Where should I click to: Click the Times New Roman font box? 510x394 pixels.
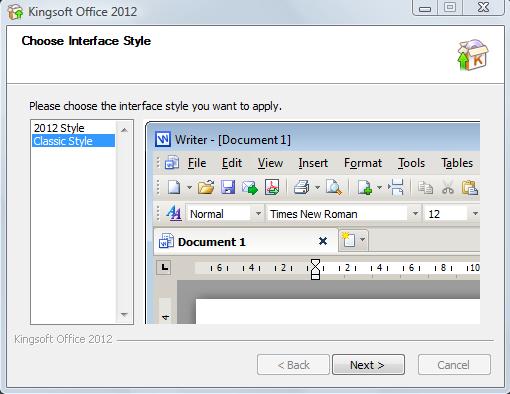337,213
